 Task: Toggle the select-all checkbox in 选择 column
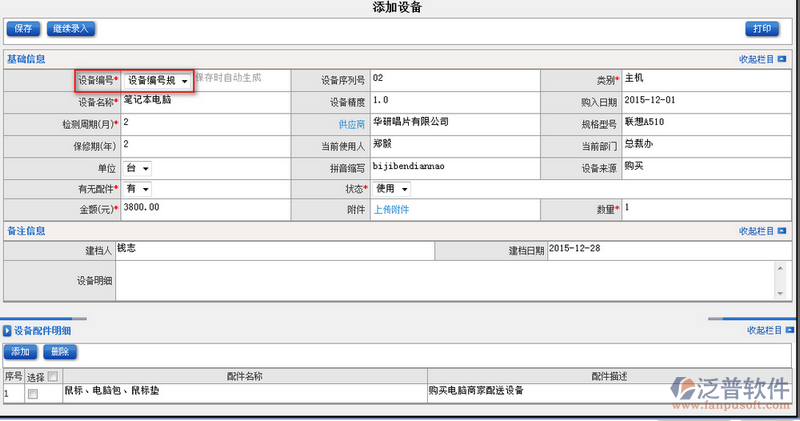[x=52, y=377]
